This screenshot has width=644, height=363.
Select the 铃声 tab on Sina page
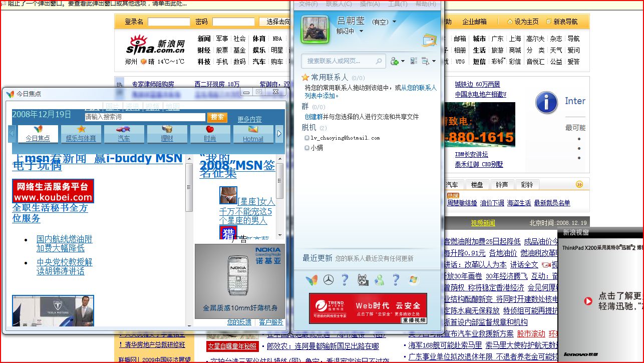(x=502, y=185)
